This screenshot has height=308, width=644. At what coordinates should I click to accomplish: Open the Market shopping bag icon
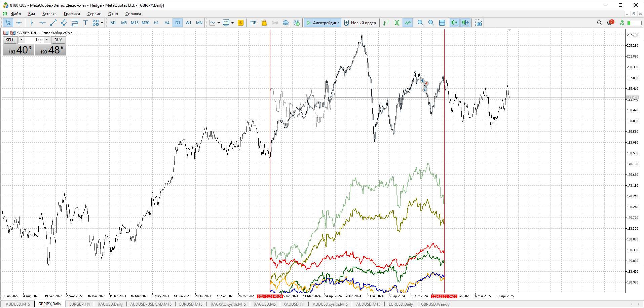pos(264,23)
